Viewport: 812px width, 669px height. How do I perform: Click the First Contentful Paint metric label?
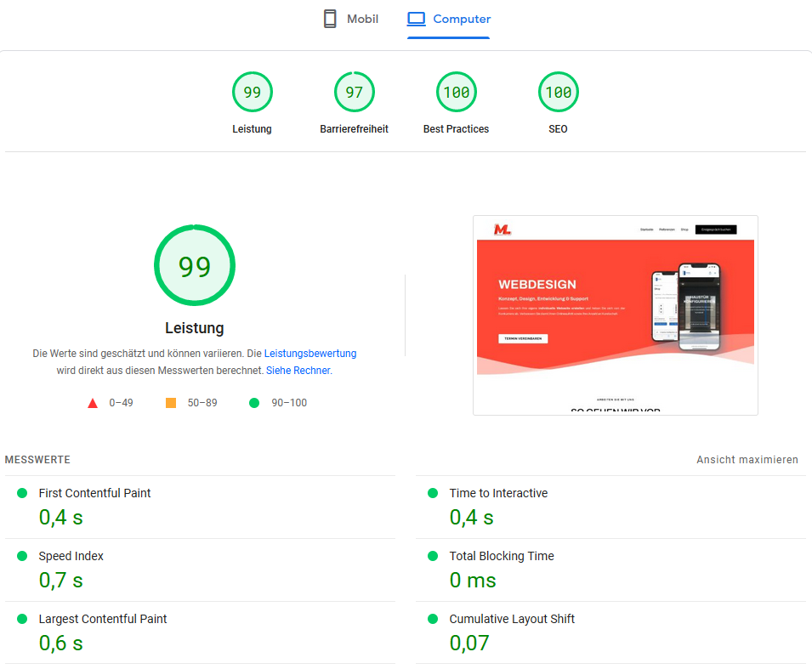click(94, 493)
